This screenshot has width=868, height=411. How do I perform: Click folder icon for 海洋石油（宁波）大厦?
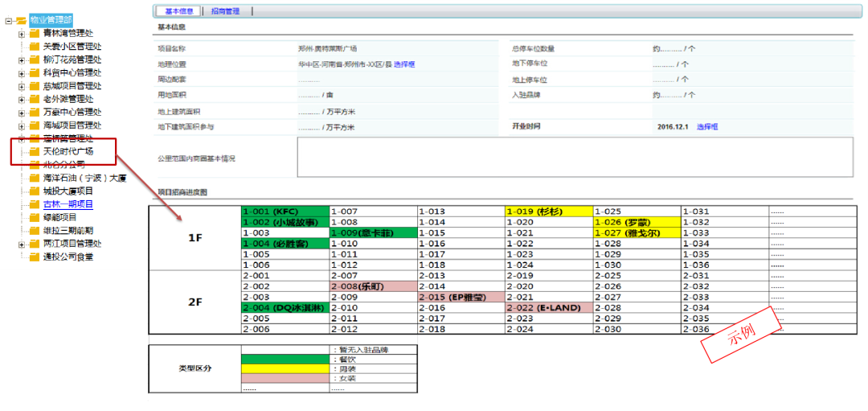pyautogui.click(x=35, y=178)
